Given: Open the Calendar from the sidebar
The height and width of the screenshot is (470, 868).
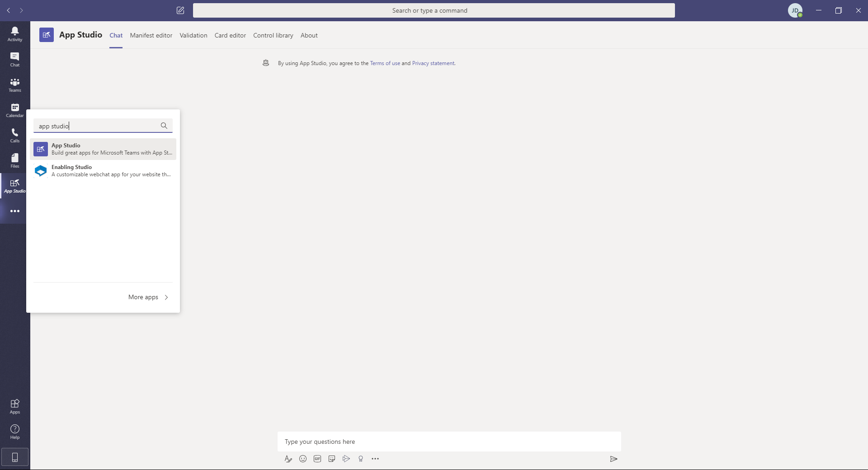Looking at the screenshot, I should (15, 110).
